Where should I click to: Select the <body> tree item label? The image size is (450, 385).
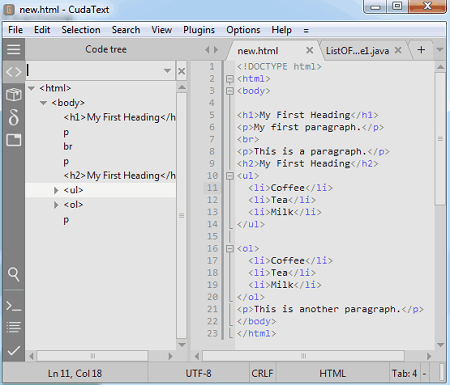68,103
